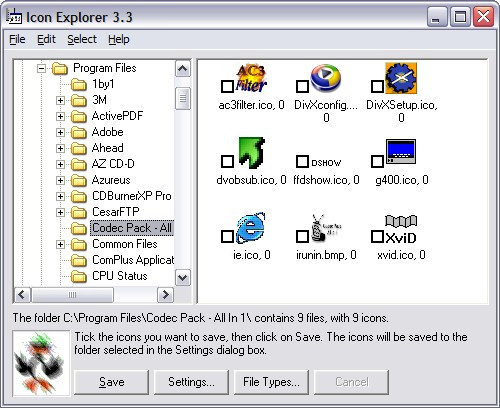Screen dimensions: 500x408
Task: Tick the ac3filter.ico checkbox
Action: pos(227,87)
